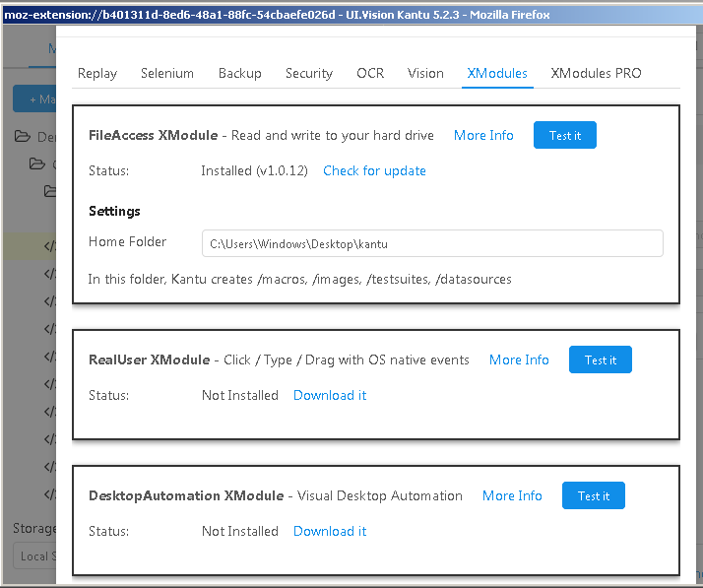Select the Security tab
Screen dimensions: 703x588
[x=309, y=73]
